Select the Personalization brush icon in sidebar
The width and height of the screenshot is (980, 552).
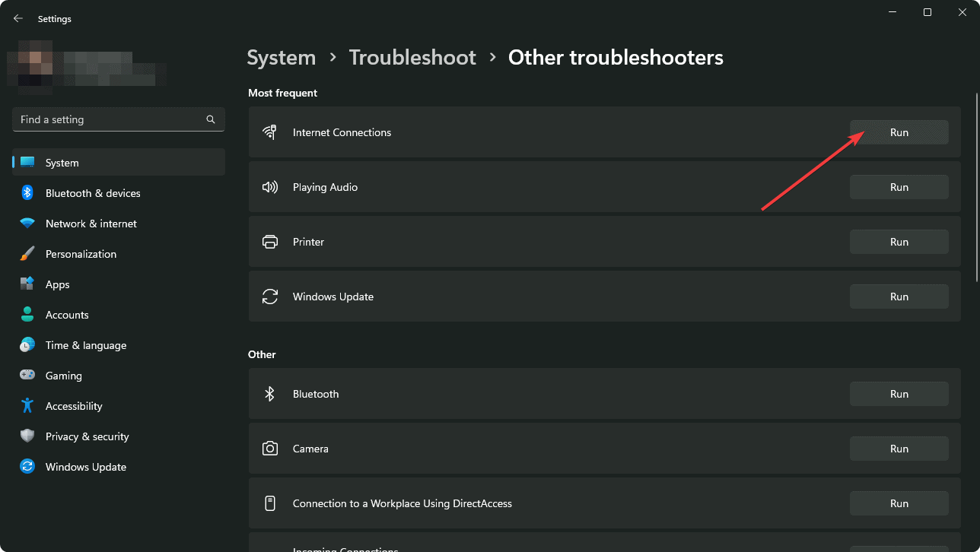[x=27, y=253]
